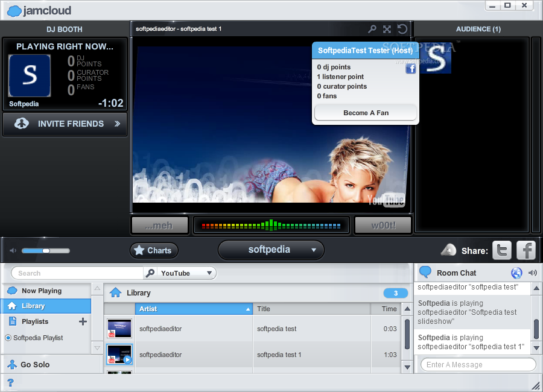Sort by Title column
Viewport: 543px width, 392px height.
click(x=312, y=309)
